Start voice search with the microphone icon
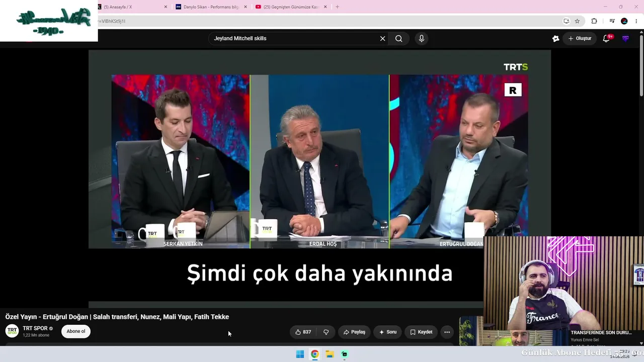 pos(422,39)
